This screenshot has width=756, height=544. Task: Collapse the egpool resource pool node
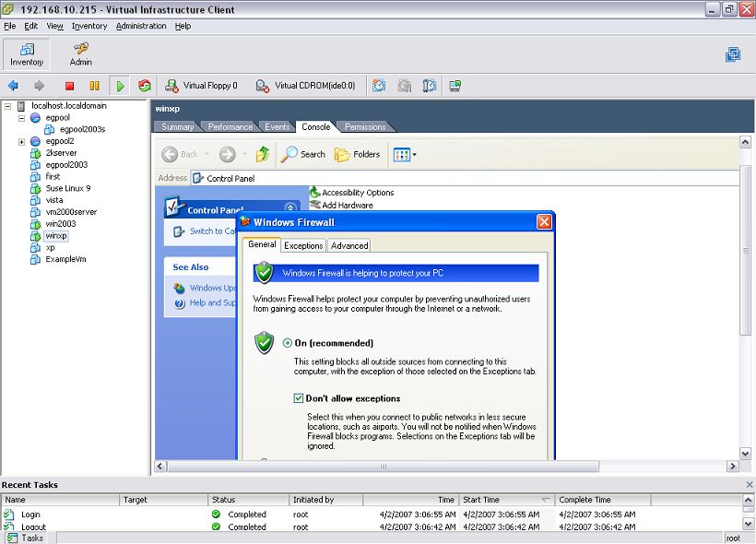click(x=22, y=118)
